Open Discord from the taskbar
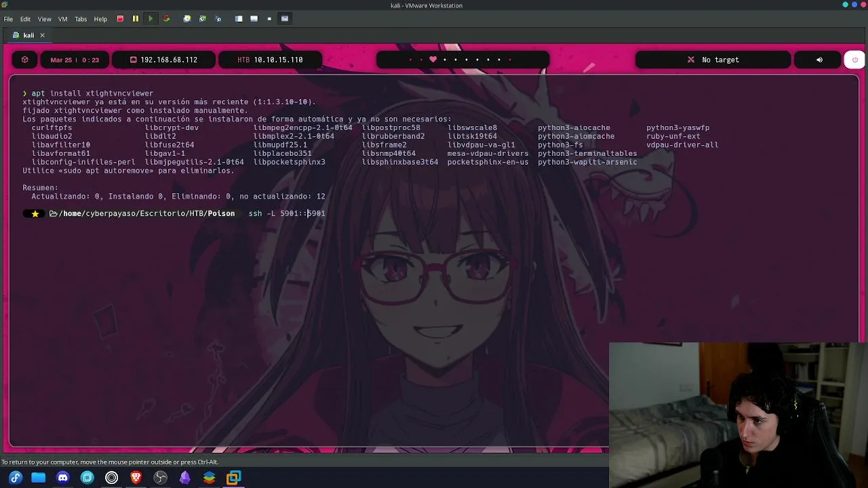The image size is (868, 488). [63, 478]
